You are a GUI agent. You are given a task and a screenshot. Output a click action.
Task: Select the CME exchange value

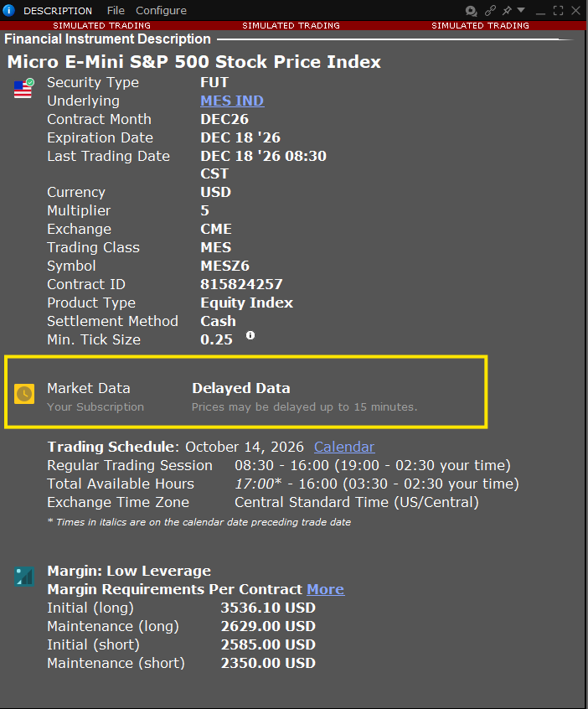pos(216,230)
